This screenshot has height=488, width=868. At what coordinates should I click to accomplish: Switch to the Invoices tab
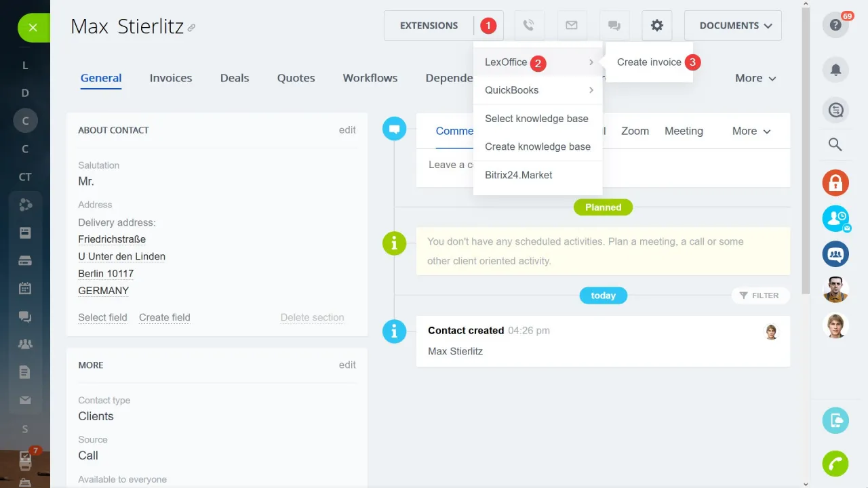171,78
